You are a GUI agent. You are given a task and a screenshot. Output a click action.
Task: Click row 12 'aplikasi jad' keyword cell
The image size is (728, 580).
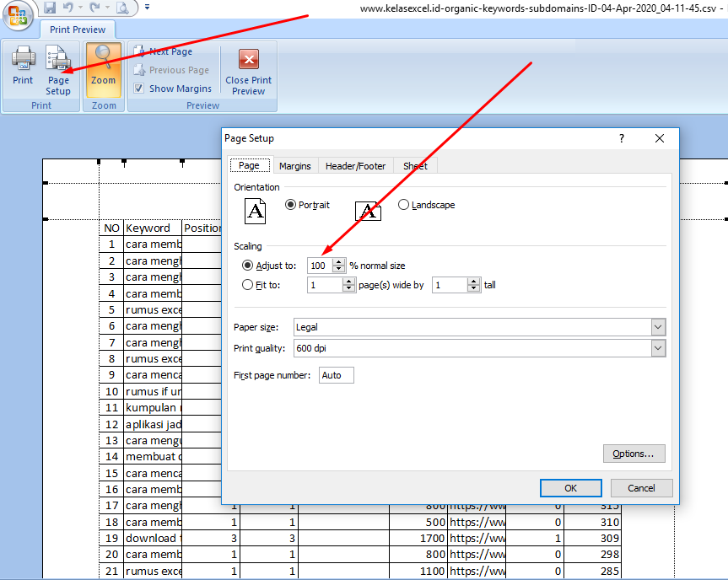[153, 424]
